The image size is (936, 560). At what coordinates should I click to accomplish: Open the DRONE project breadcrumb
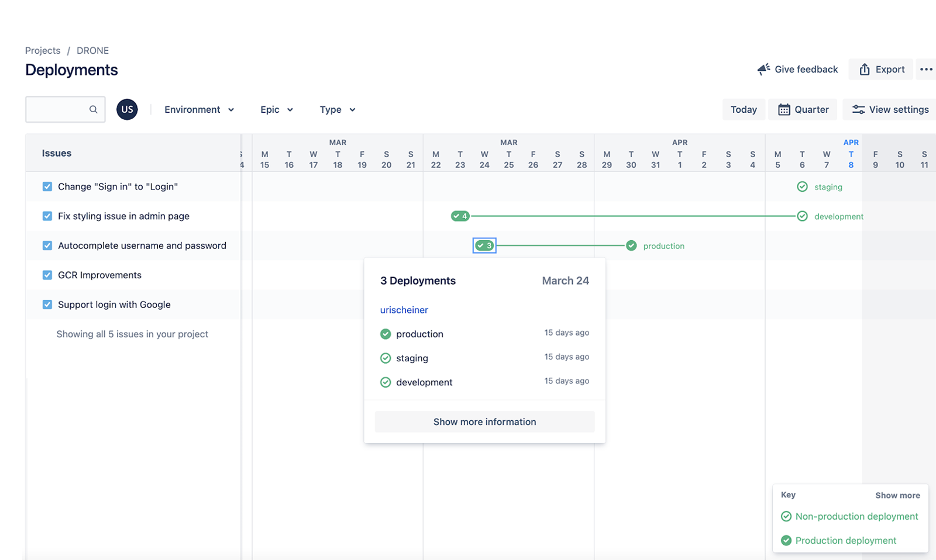pyautogui.click(x=92, y=50)
